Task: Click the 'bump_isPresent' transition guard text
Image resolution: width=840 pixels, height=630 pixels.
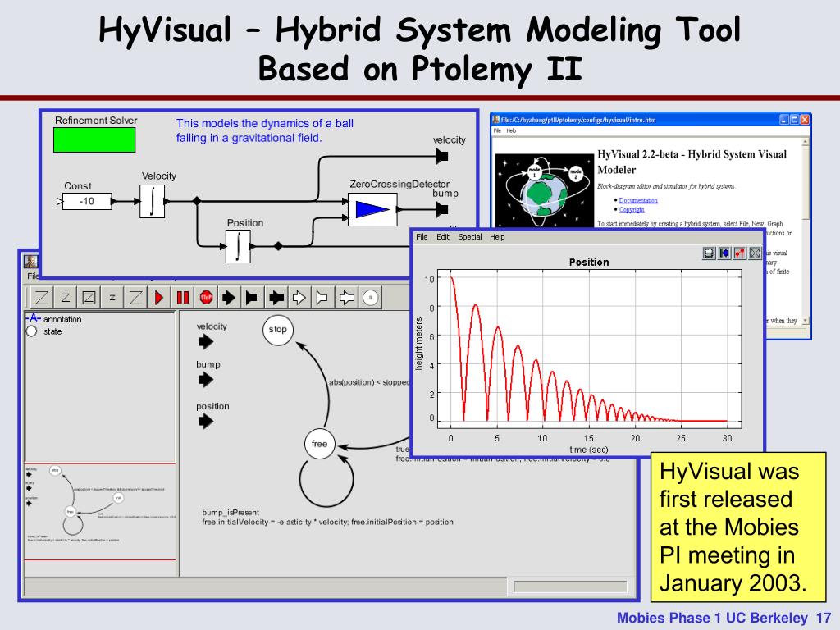Action: click(x=231, y=512)
